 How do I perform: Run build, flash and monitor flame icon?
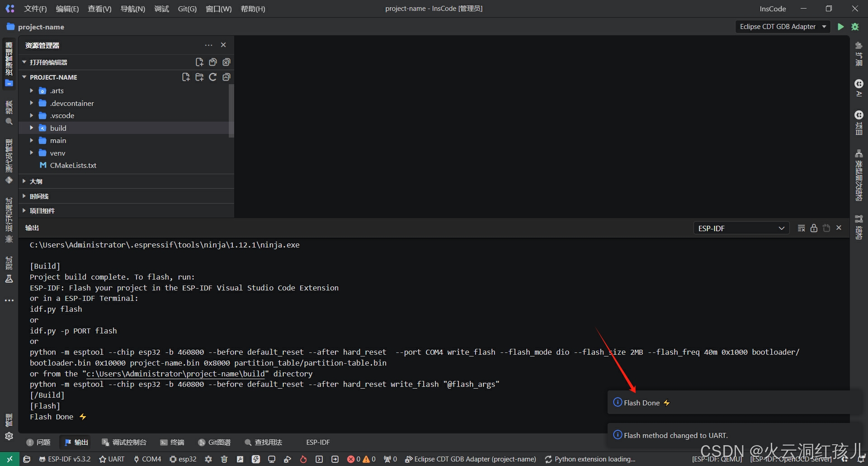pos(303,459)
